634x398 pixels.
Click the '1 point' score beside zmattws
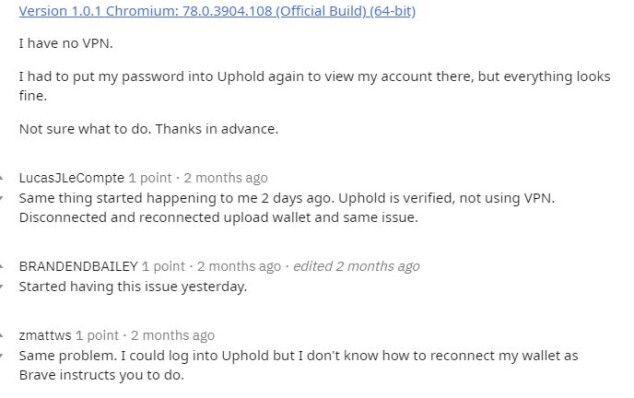[97, 335]
